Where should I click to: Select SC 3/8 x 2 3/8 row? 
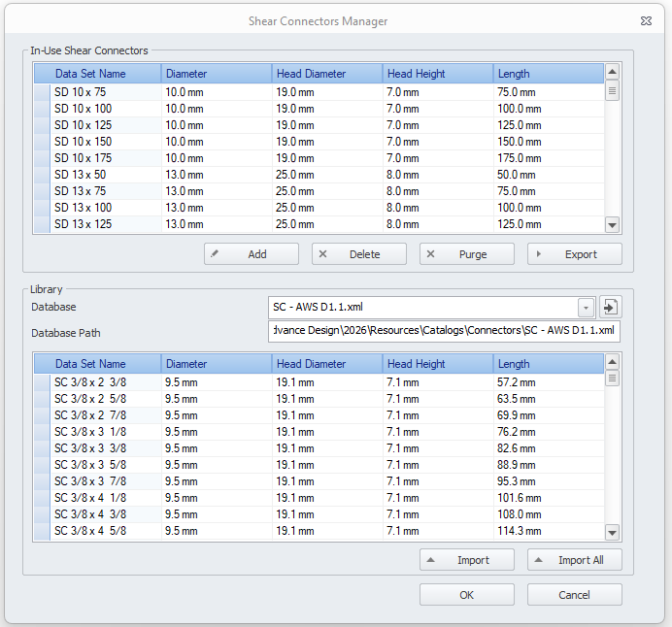(319, 382)
